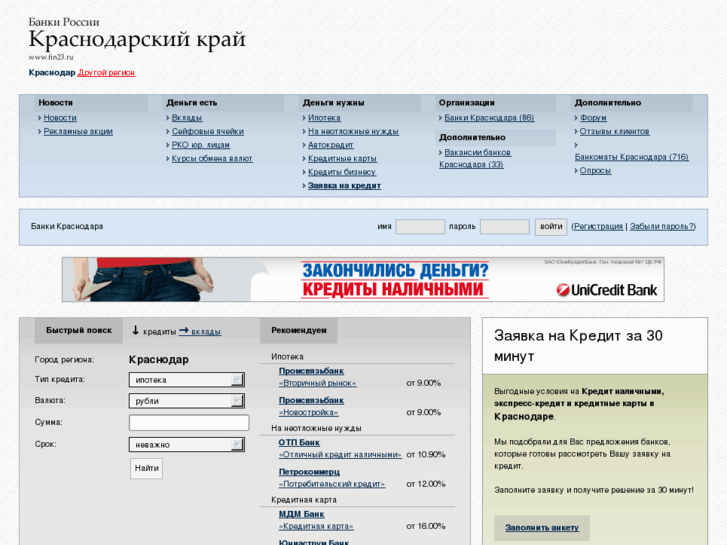The height and width of the screenshot is (545, 727).
Task: Click Краснодарский край site title
Action: 137,39
